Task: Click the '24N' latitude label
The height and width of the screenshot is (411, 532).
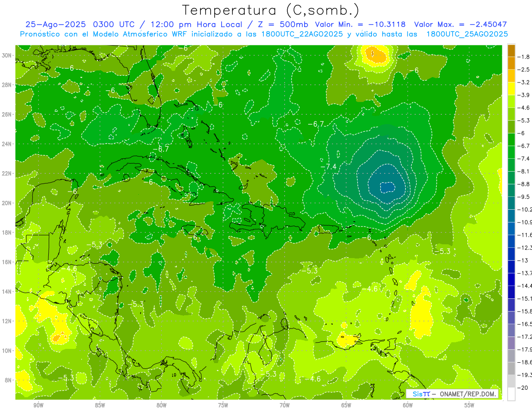Action: [x=7, y=144]
